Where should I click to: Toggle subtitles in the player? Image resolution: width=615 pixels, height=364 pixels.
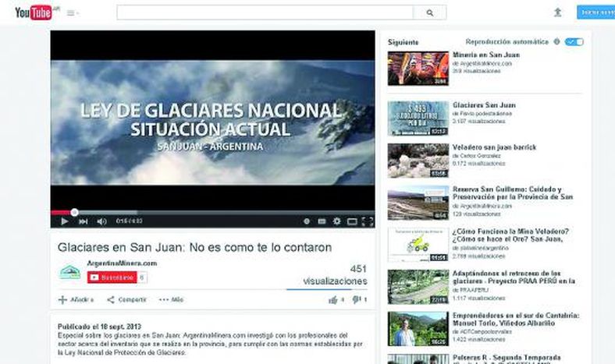(322, 221)
